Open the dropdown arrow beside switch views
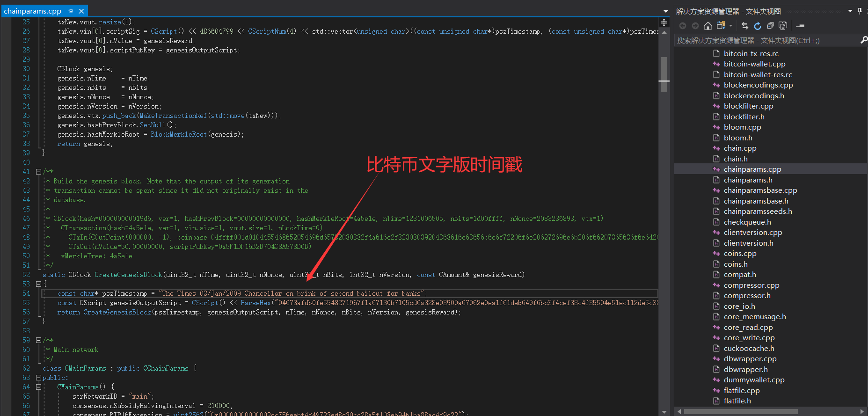The height and width of the screenshot is (416, 868). tap(730, 26)
